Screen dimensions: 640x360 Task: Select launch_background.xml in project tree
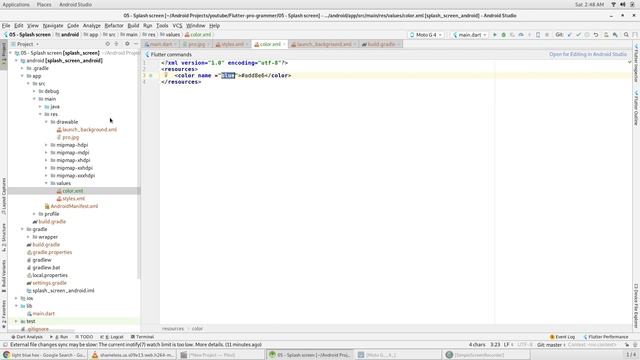click(87, 129)
